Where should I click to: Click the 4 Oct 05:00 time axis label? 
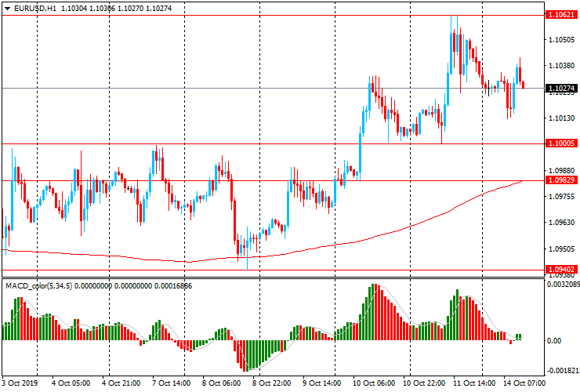71,383
